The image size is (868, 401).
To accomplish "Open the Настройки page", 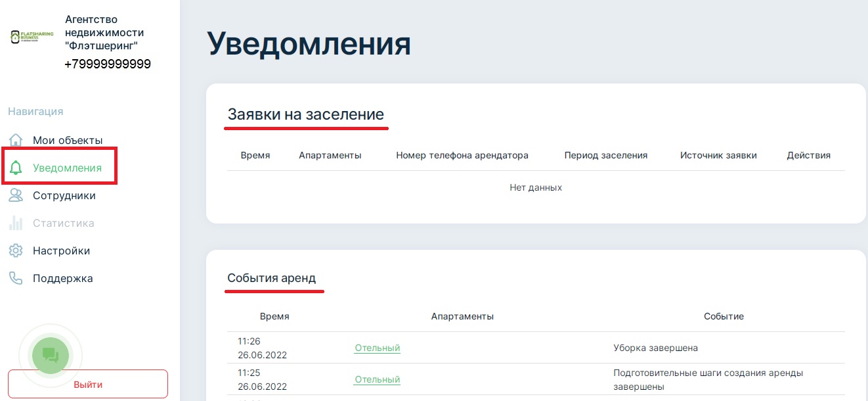I will coord(61,250).
